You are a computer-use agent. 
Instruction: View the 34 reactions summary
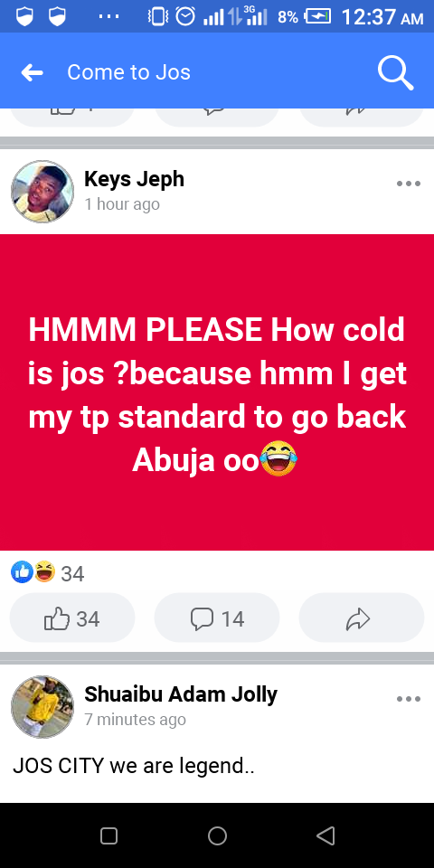[x=48, y=572]
